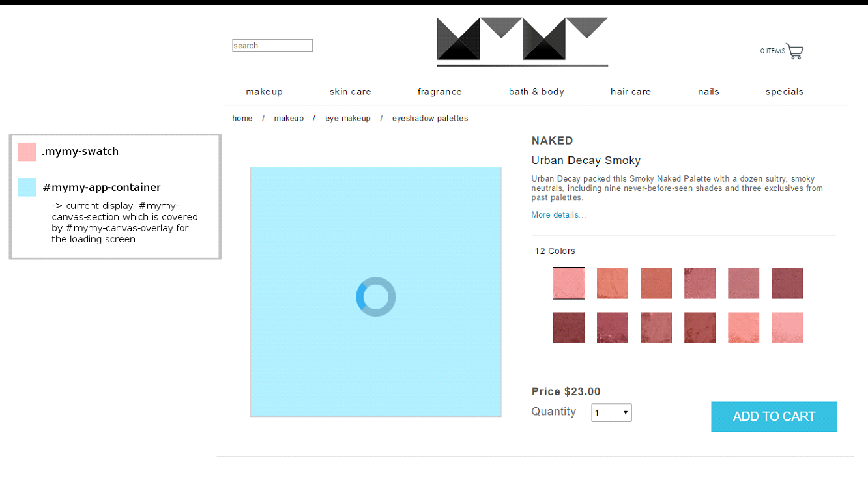This screenshot has width=868, height=497.
Task: Select the fourth swatch in top row
Action: (700, 283)
